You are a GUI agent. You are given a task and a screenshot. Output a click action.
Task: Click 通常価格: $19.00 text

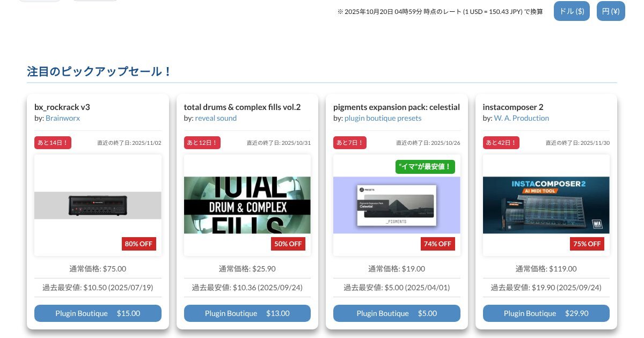(x=397, y=269)
